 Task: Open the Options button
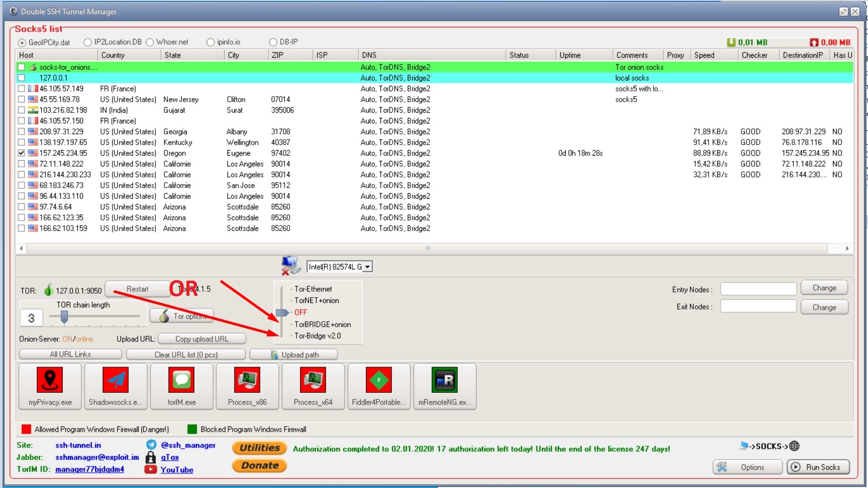click(748, 467)
